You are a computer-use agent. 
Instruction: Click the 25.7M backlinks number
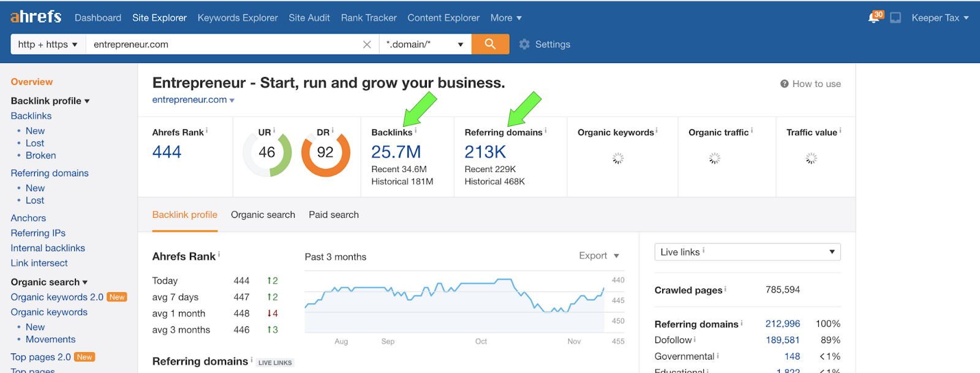coord(396,151)
